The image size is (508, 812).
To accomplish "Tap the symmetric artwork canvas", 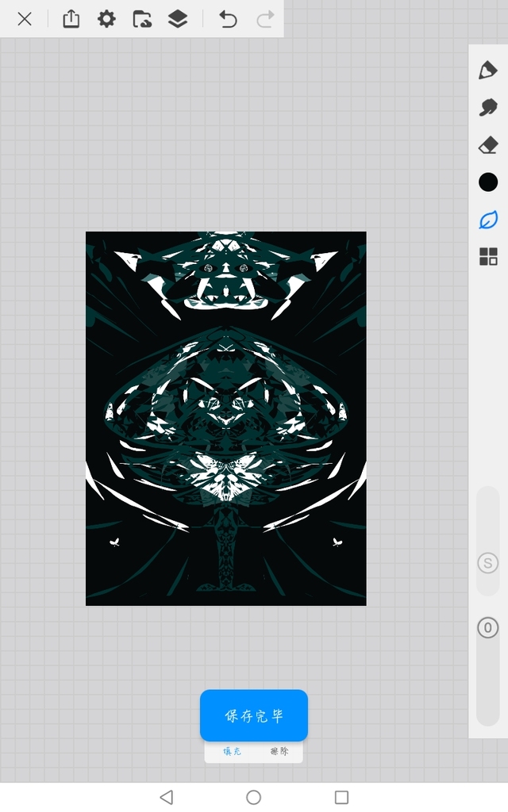I will coord(226,419).
